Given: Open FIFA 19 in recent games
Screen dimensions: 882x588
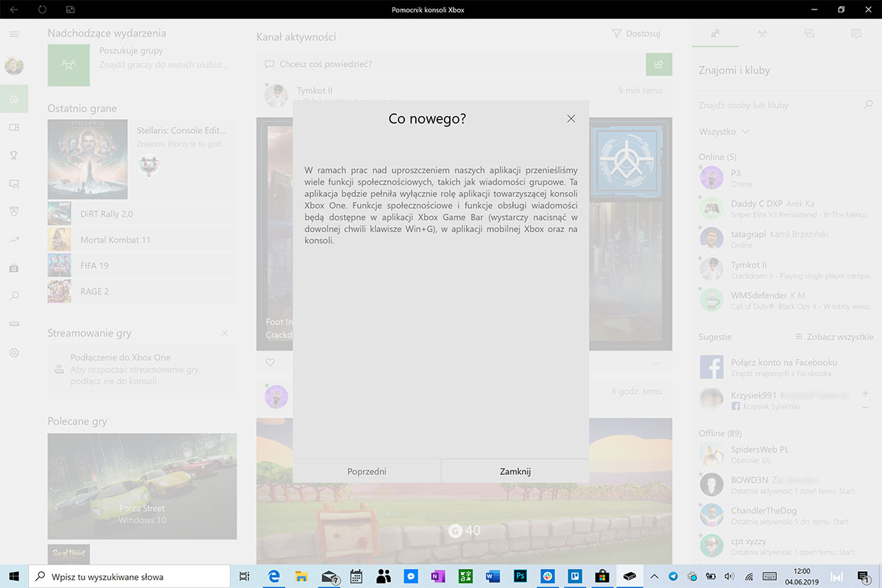Looking at the screenshot, I should coord(142,265).
